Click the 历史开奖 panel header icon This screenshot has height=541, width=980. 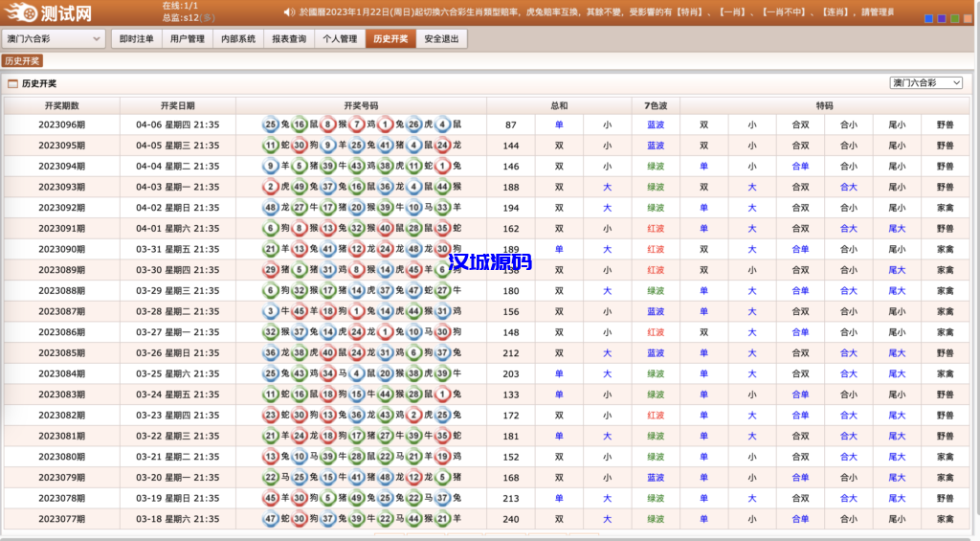pos(12,83)
